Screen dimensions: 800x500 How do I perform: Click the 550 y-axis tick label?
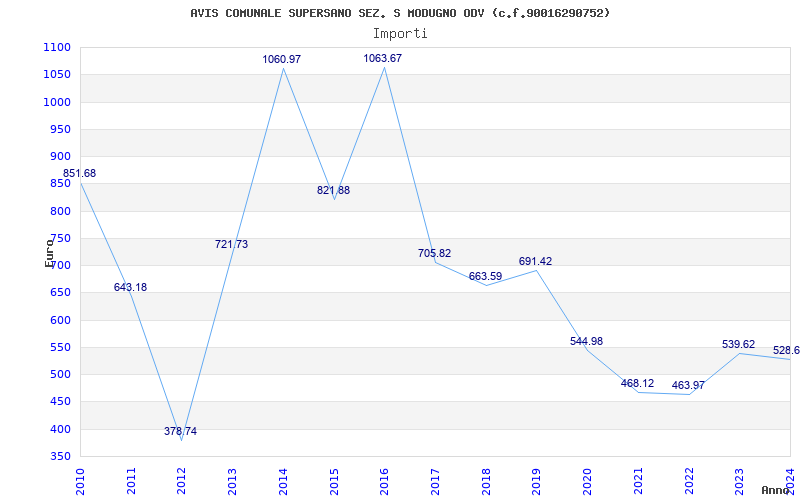pyautogui.click(x=60, y=347)
